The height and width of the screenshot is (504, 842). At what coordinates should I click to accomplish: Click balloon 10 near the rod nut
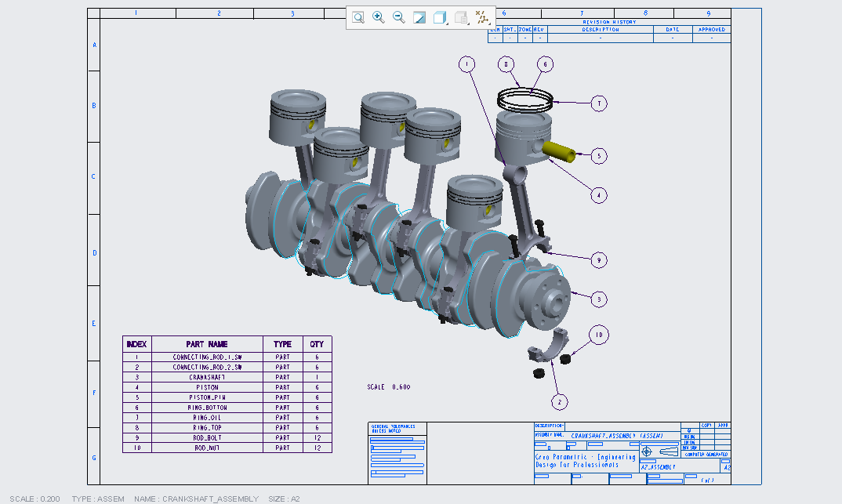598,335
